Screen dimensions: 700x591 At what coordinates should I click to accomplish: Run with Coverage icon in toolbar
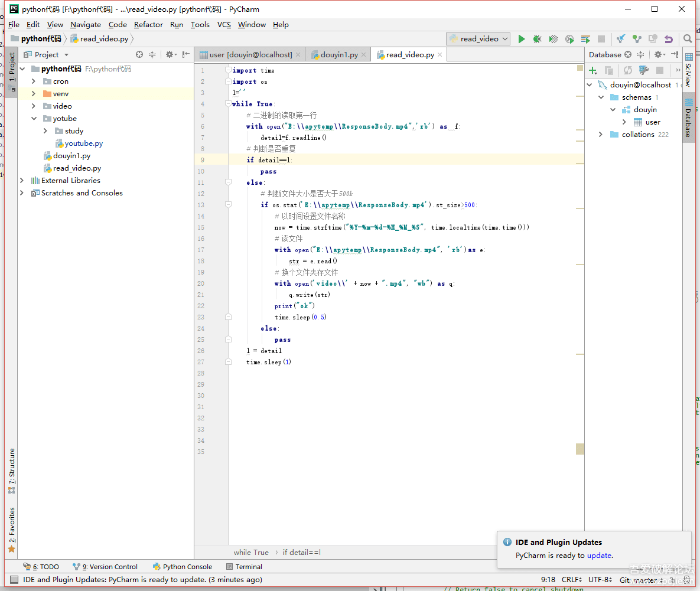553,39
